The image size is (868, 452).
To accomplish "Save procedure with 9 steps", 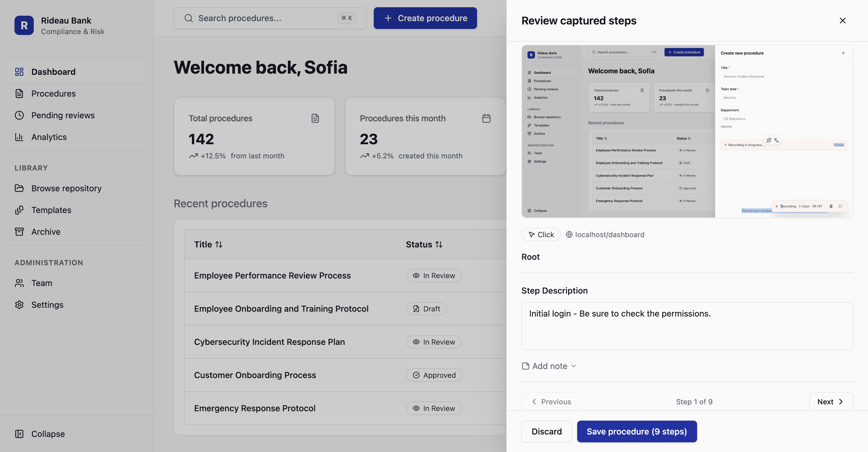I will [x=637, y=431].
